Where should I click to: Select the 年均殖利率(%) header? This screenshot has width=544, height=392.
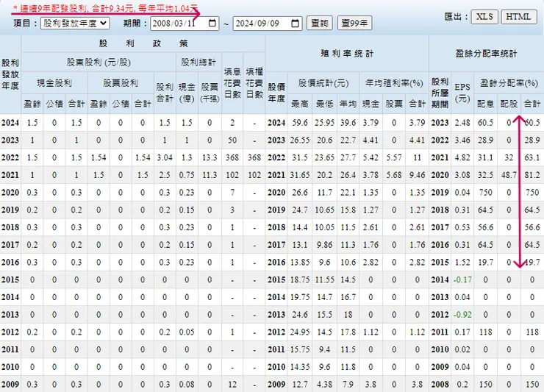(x=394, y=83)
